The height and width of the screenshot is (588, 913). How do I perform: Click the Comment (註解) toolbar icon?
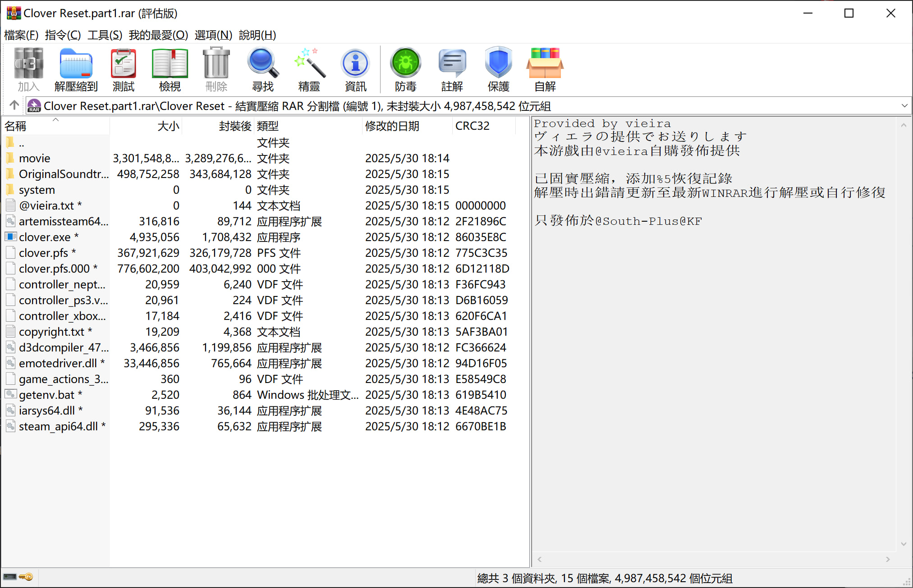452,69
